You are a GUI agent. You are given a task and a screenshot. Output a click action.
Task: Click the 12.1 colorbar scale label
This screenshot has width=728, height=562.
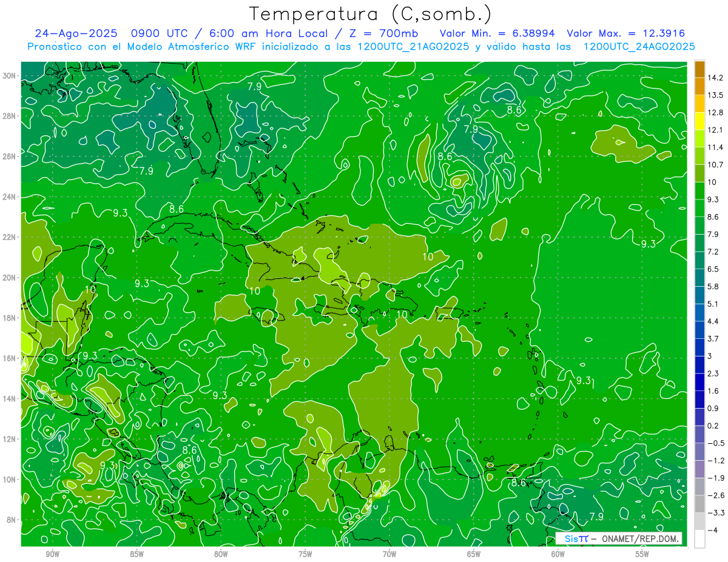716,130
